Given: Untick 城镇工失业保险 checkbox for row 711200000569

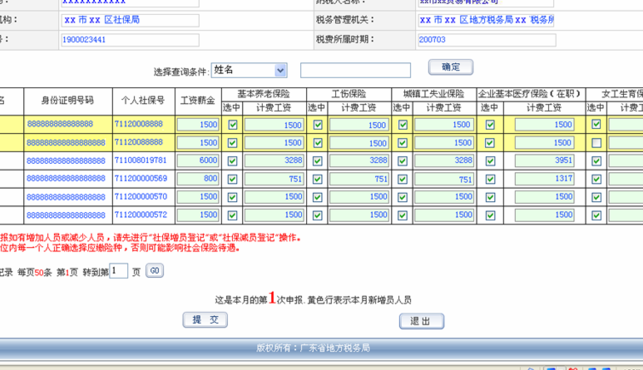Looking at the screenshot, I should click(402, 179).
